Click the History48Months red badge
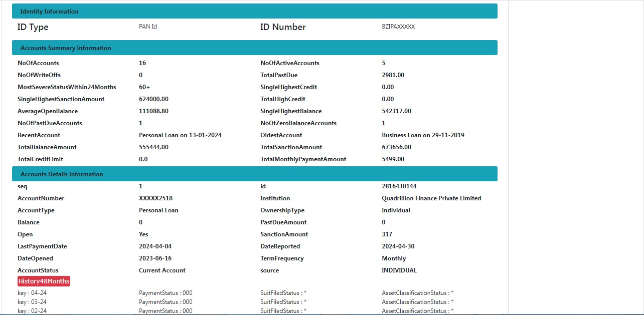This screenshot has width=644, height=315. (44, 281)
